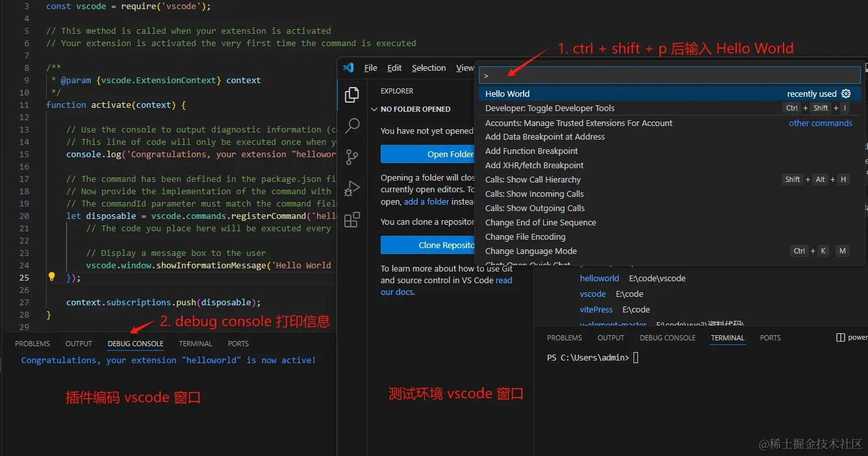The image size is (868, 456).
Task: Open recent project helloworld
Action: point(599,278)
